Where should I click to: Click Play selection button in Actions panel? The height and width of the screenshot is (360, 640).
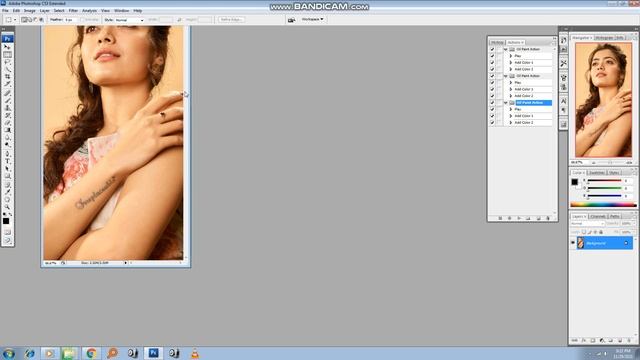click(519, 218)
